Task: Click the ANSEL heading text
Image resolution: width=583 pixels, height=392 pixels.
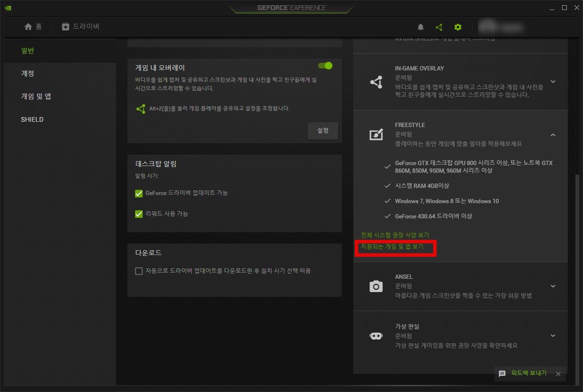Action: [x=404, y=277]
